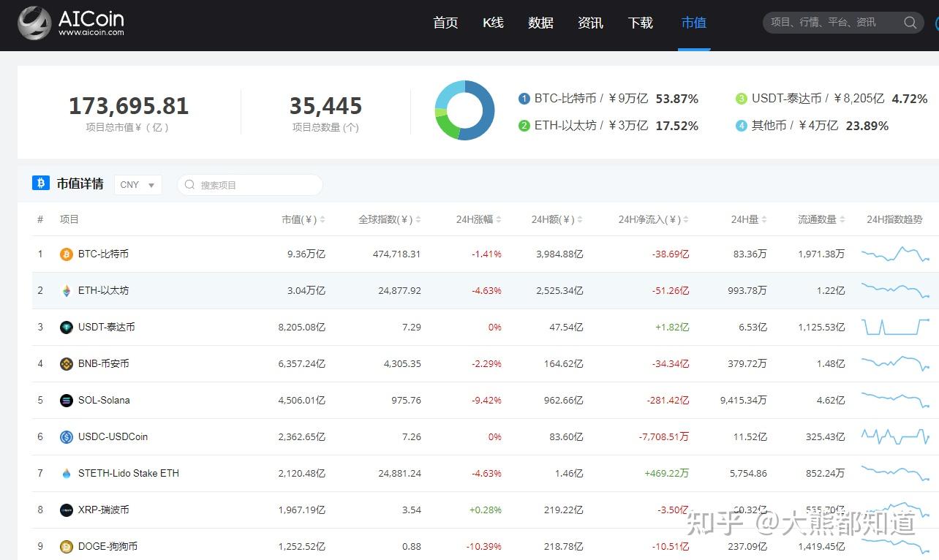This screenshot has height=560, width=939.
Task: Click XRP 24H change +0.28%
Action: pyautogui.click(x=486, y=510)
